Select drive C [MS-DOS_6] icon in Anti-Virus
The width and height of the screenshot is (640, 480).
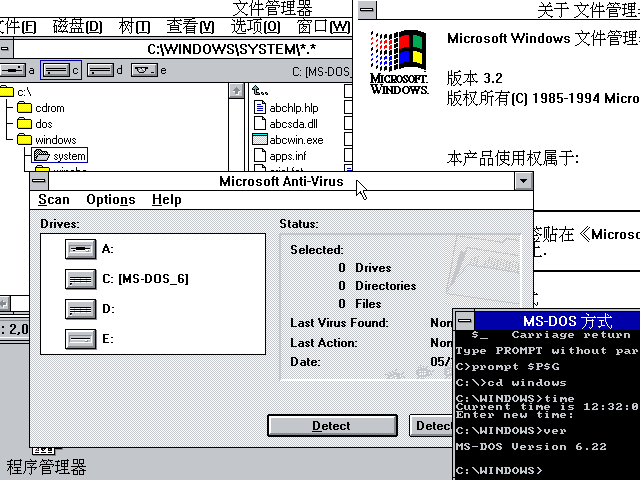(80, 279)
